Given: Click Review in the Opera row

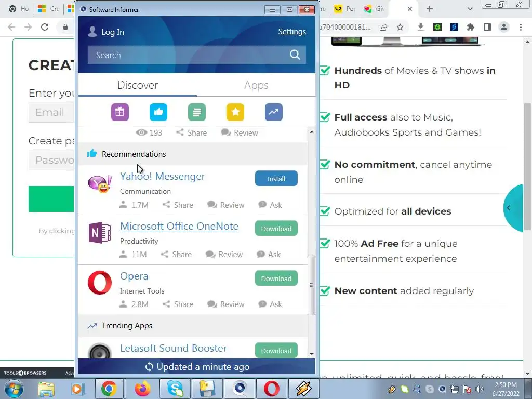Looking at the screenshot, I should tap(225, 304).
